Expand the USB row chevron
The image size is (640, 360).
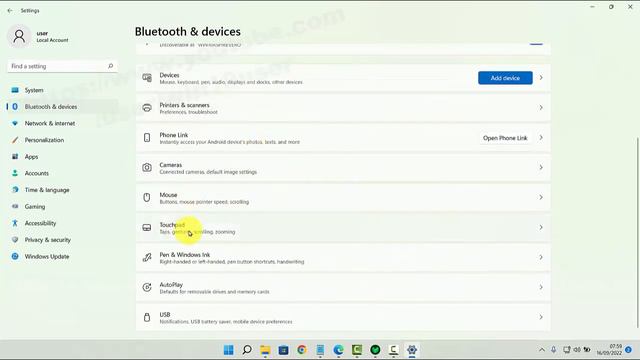(x=541, y=317)
